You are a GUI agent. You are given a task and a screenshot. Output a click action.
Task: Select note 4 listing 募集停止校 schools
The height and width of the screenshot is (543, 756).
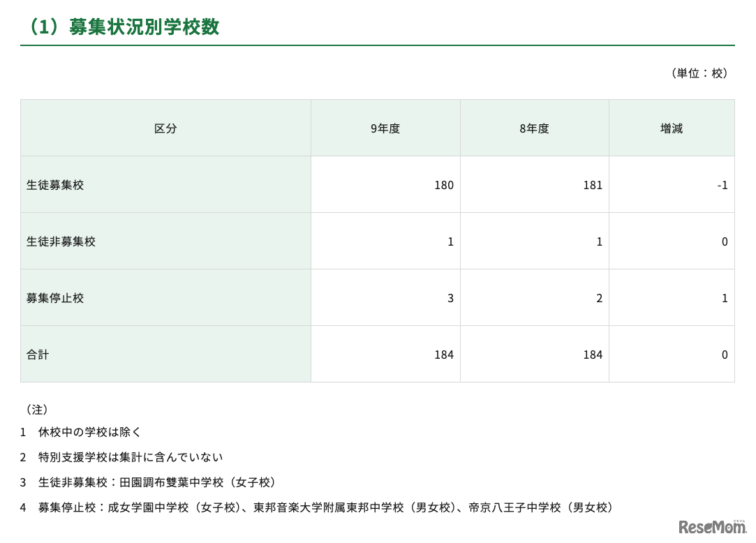[x=317, y=507]
